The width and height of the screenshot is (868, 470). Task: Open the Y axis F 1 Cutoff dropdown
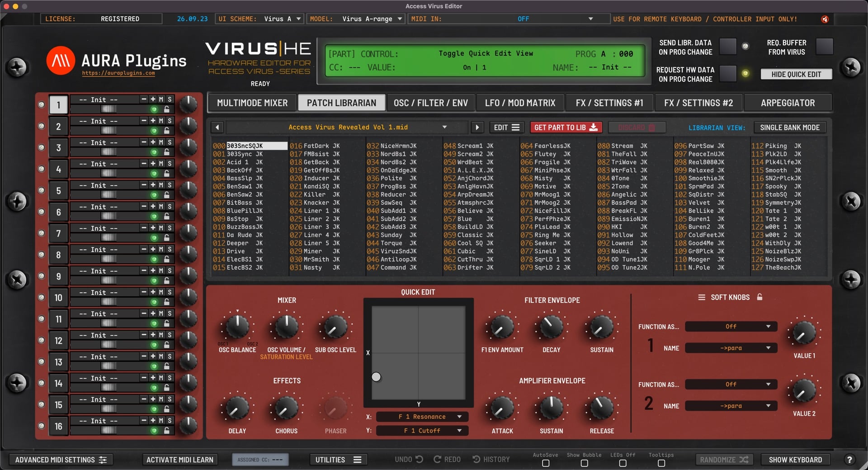click(422, 431)
